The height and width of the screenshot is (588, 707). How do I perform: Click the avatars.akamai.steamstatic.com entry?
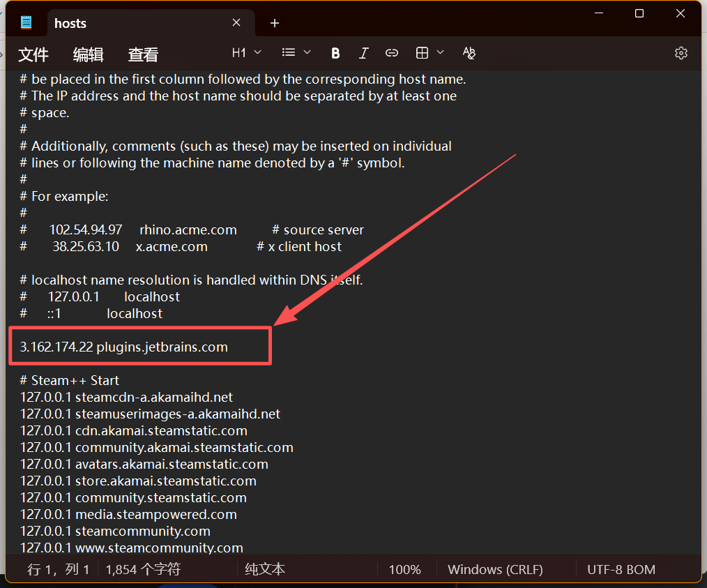pos(172,464)
